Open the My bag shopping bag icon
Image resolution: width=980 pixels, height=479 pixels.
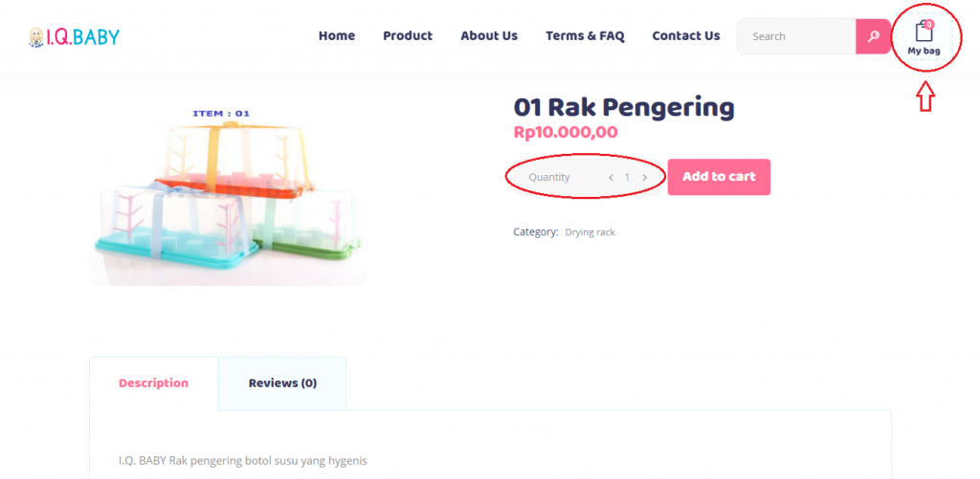924,32
